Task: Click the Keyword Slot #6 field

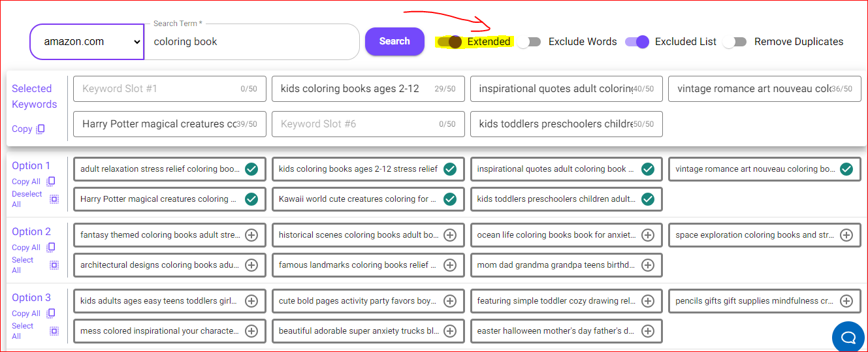Action: [x=368, y=124]
